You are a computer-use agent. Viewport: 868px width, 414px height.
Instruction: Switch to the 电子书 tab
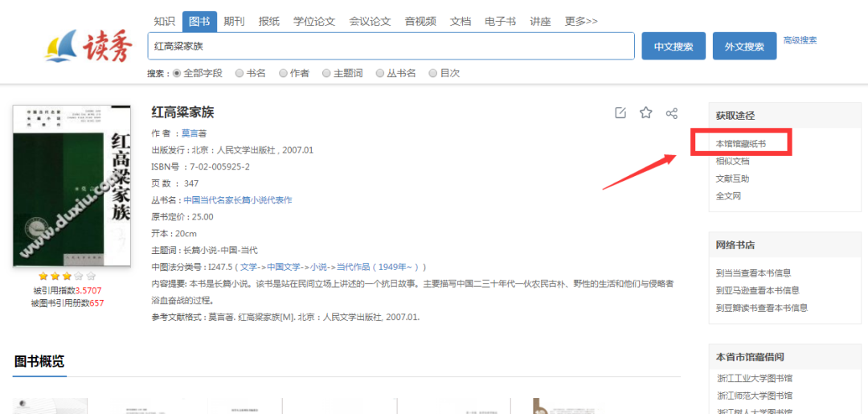(501, 22)
